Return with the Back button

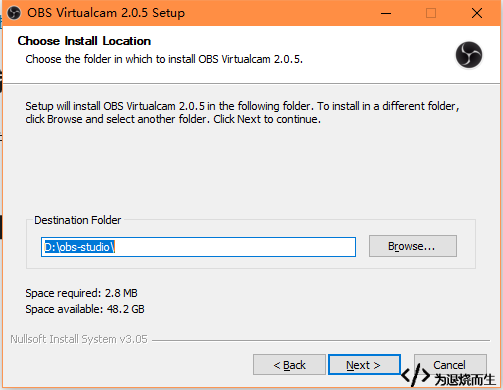pos(289,365)
